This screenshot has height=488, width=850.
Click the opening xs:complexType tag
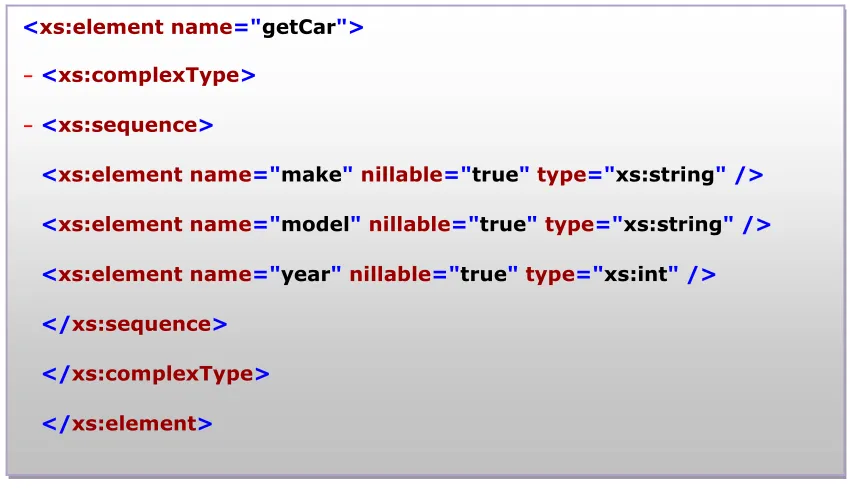coord(149,76)
